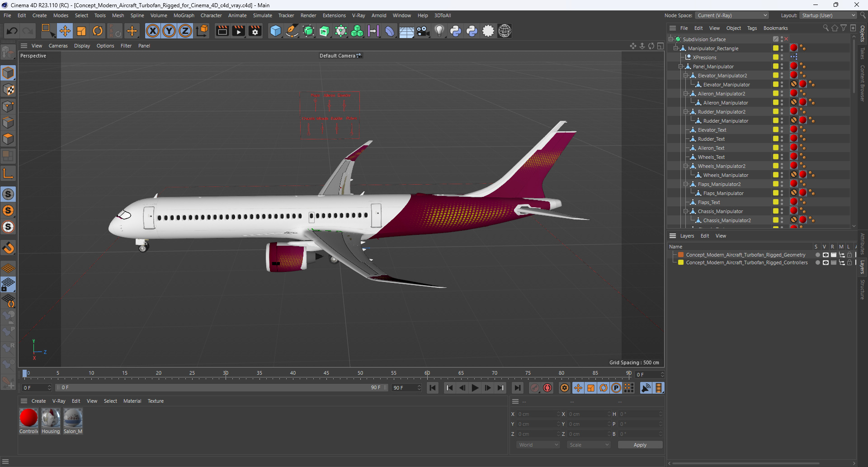Open the Scale coordinate dropdown
The image size is (868, 467).
coord(589,445)
